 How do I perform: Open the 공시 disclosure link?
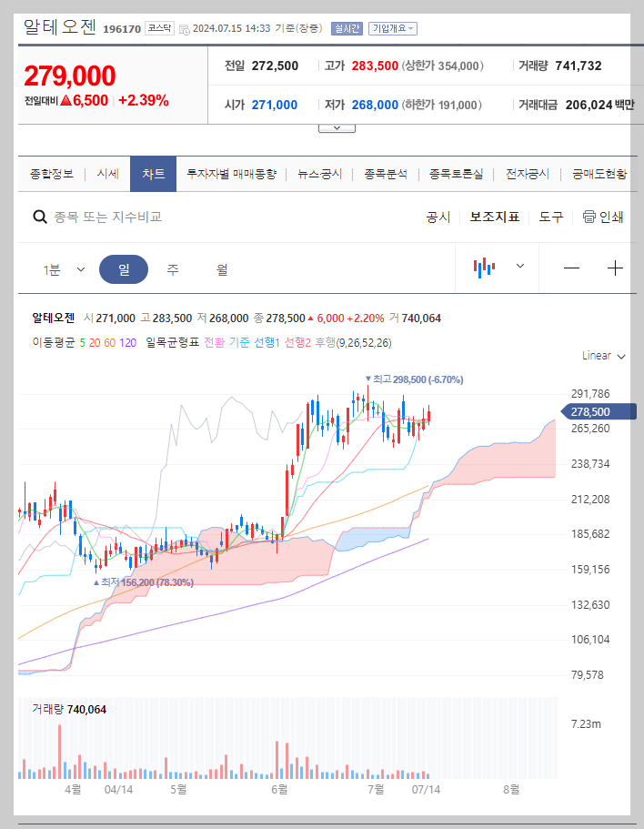(440, 217)
